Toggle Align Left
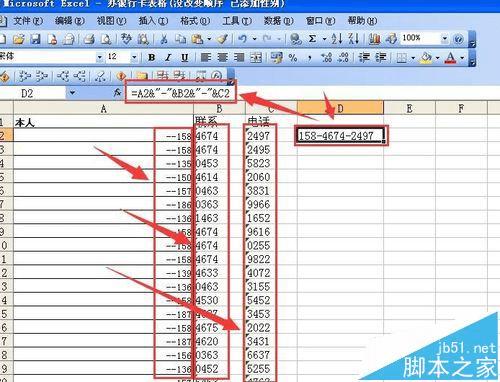This screenshot has height=382, width=500. tap(206, 58)
